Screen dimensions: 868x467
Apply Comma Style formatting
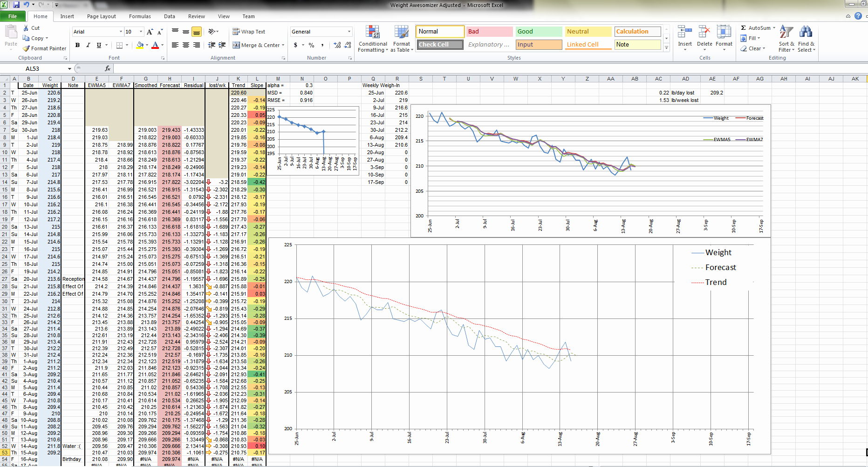[322, 45]
